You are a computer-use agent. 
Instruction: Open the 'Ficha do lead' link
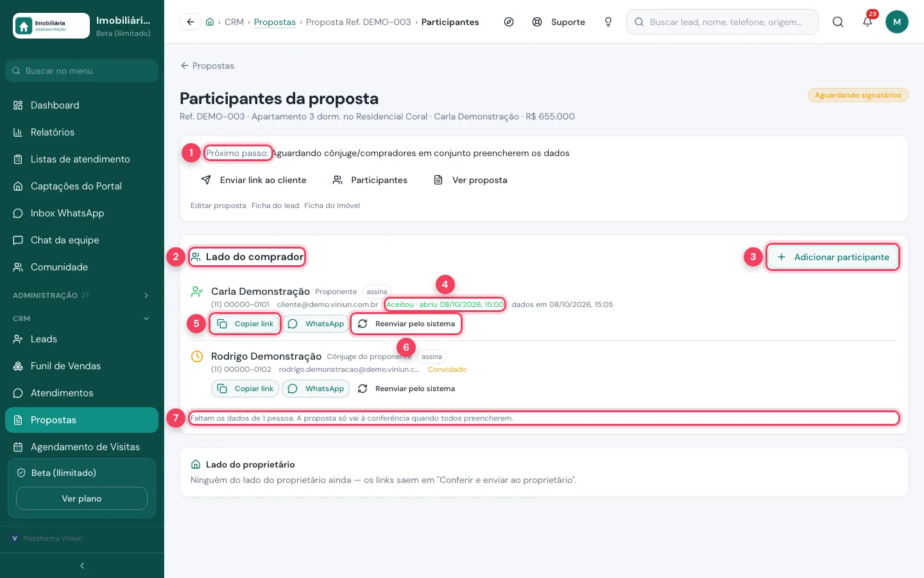[x=275, y=206]
